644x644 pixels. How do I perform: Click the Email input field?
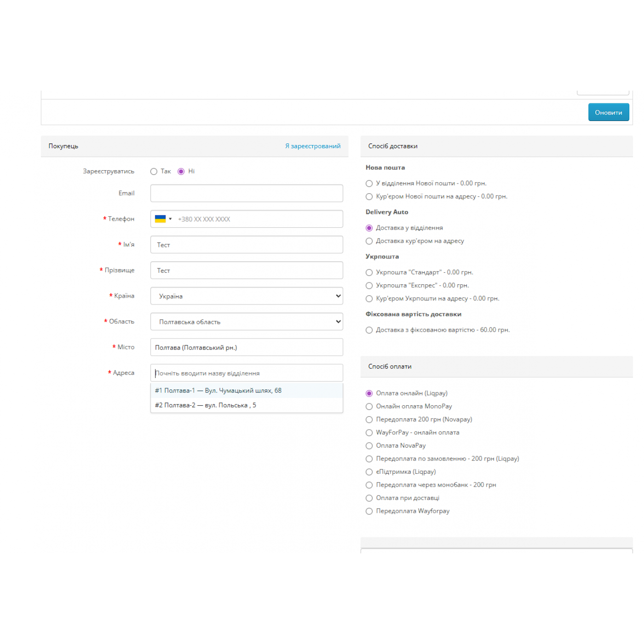tap(246, 193)
